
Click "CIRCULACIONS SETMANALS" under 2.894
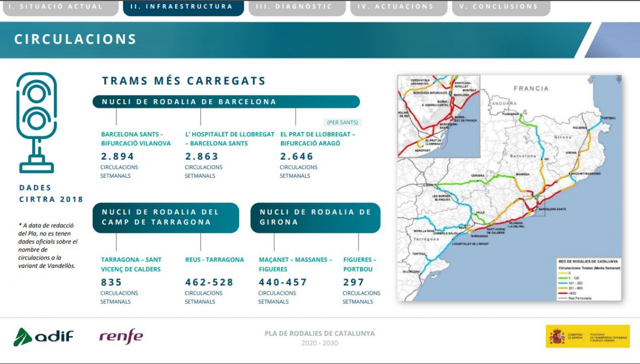pyautogui.click(x=119, y=172)
